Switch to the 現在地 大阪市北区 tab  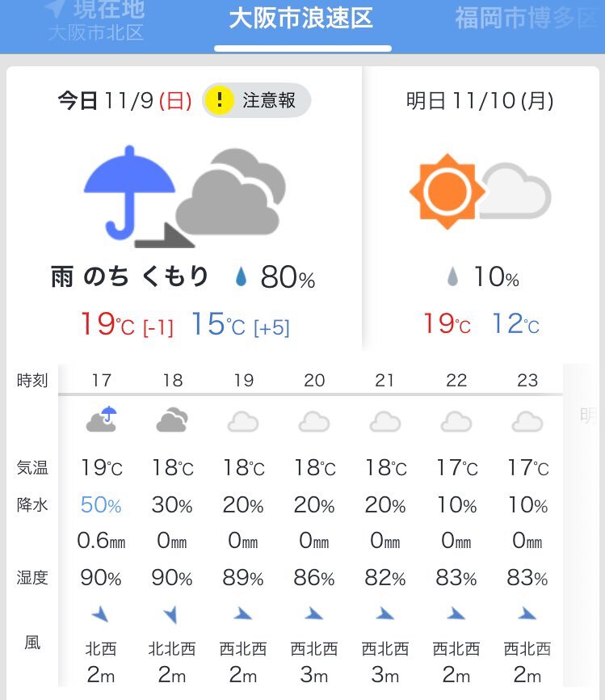pyautogui.click(x=96, y=22)
